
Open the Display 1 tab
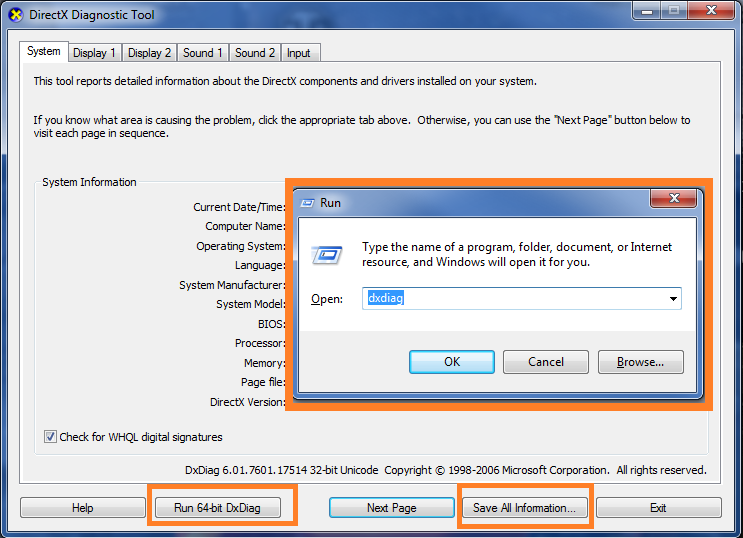94,53
